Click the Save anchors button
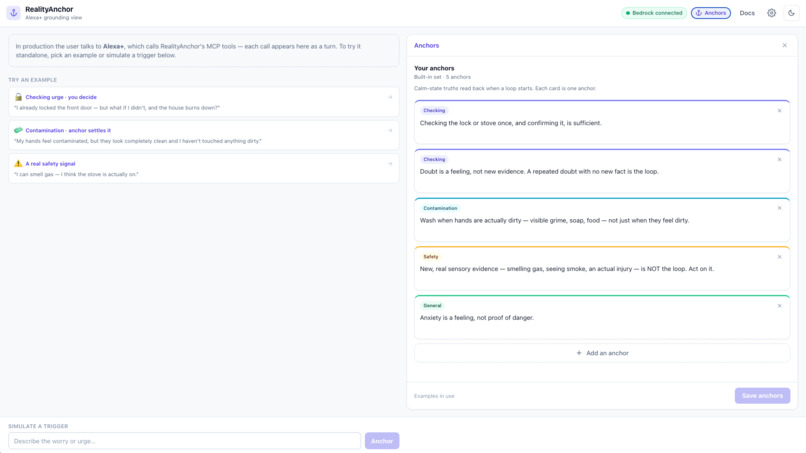This screenshot has height=453, width=806. (x=762, y=395)
